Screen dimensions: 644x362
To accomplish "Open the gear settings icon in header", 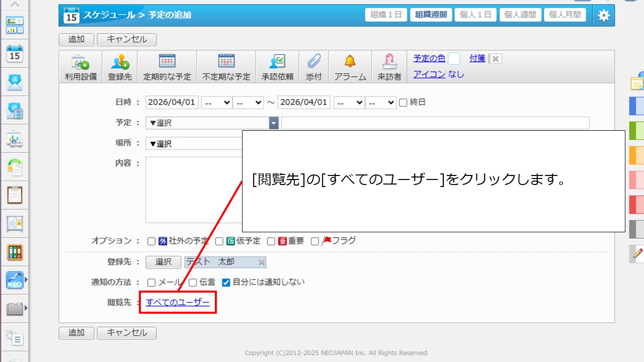I will click(x=603, y=16).
